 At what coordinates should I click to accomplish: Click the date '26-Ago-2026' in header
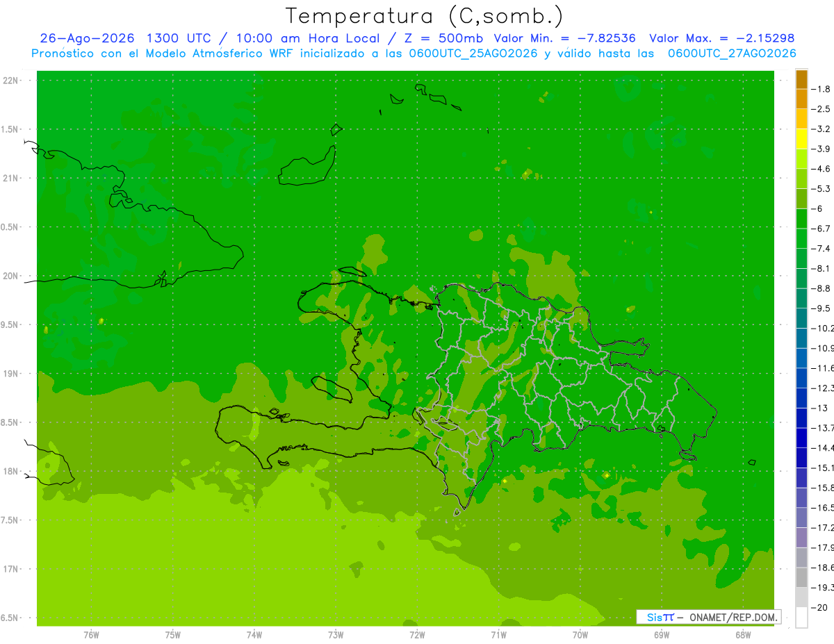(87, 38)
